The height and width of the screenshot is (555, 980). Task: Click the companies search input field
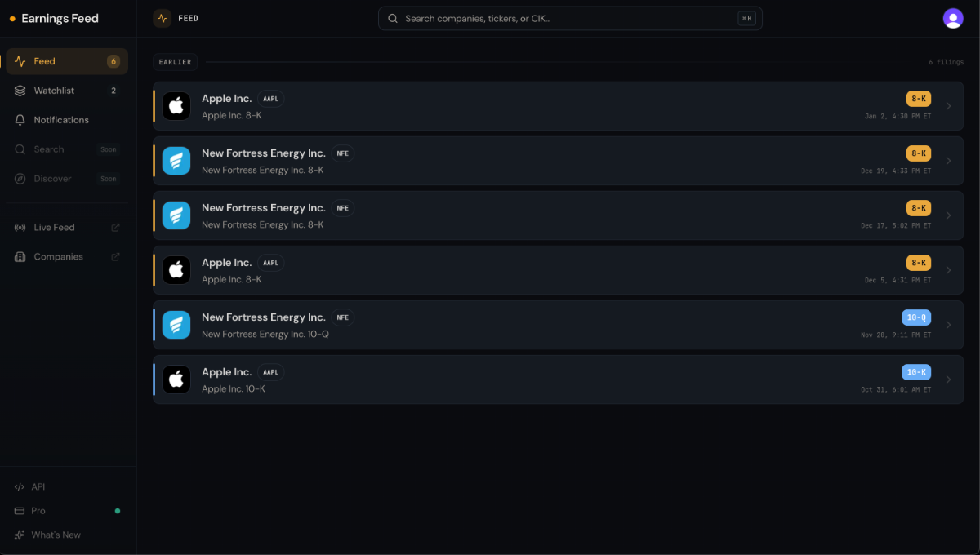tap(569, 17)
